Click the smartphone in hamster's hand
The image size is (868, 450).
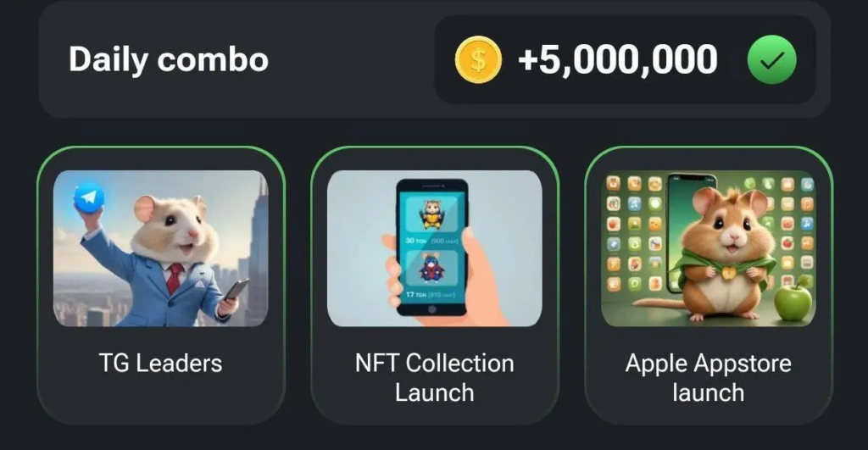point(236,290)
